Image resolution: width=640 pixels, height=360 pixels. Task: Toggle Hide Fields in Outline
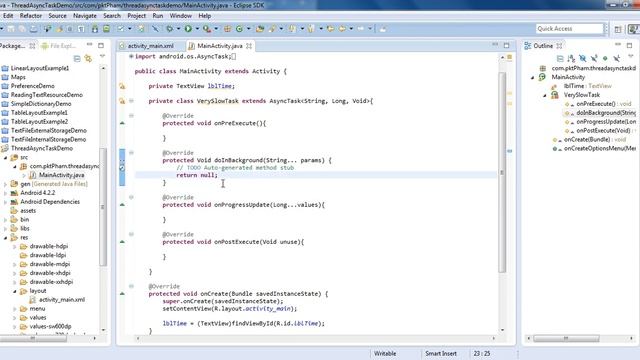[x=583, y=58]
